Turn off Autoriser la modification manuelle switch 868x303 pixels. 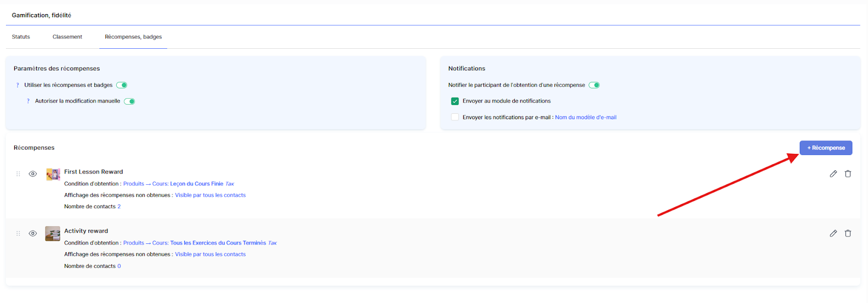point(130,101)
